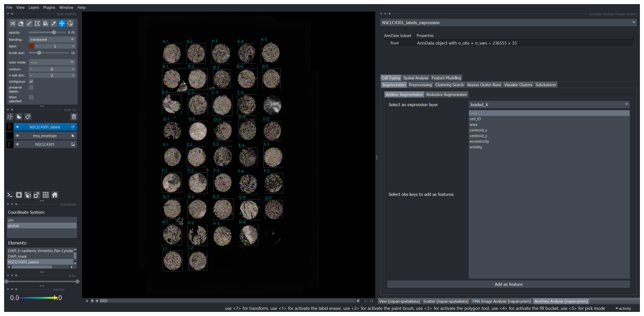Decrease the label value with minus
The height and width of the screenshot is (316, 644).
37,46
